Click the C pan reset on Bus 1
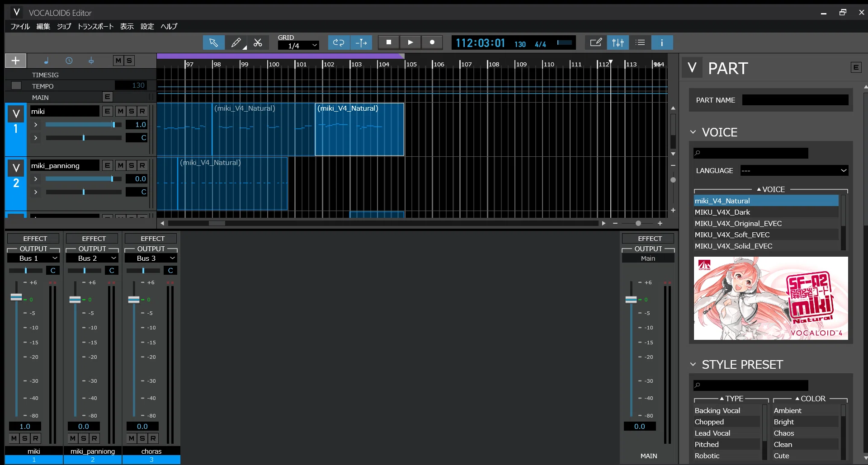868x465 pixels. pyautogui.click(x=53, y=270)
